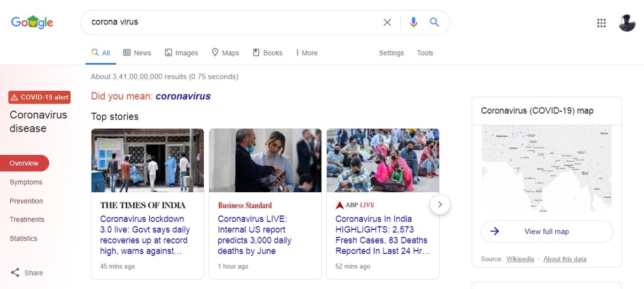Open the Google apps grid

pos(601,23)
